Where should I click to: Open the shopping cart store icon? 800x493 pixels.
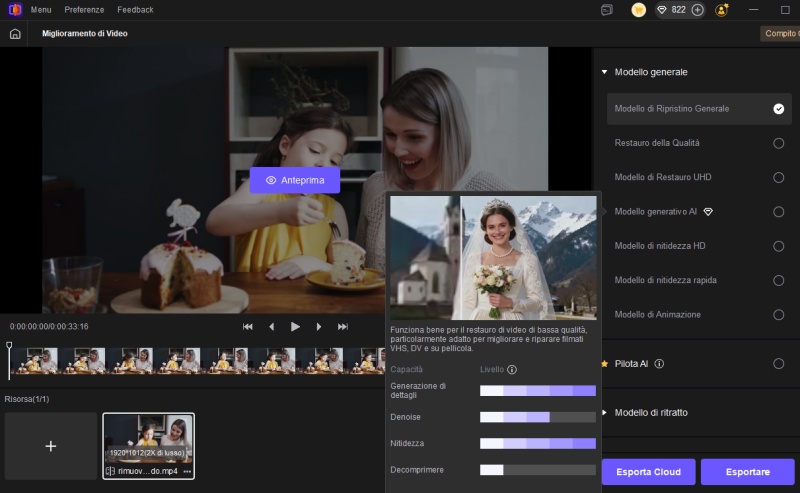point(639,10)
